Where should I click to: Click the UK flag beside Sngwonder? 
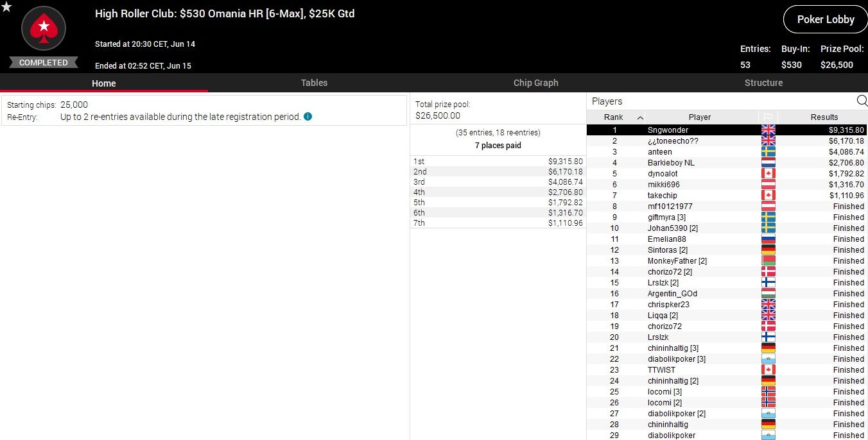pyautogui.click(x=768, y=130)
